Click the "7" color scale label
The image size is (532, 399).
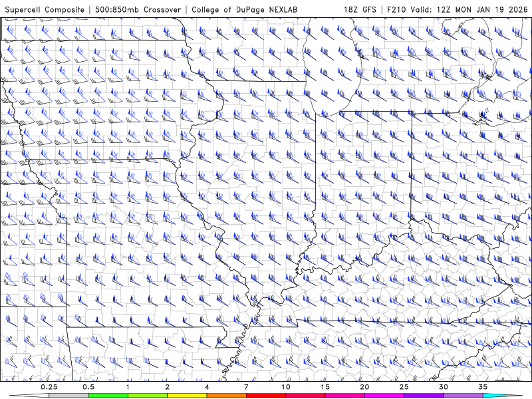point(246,387)
